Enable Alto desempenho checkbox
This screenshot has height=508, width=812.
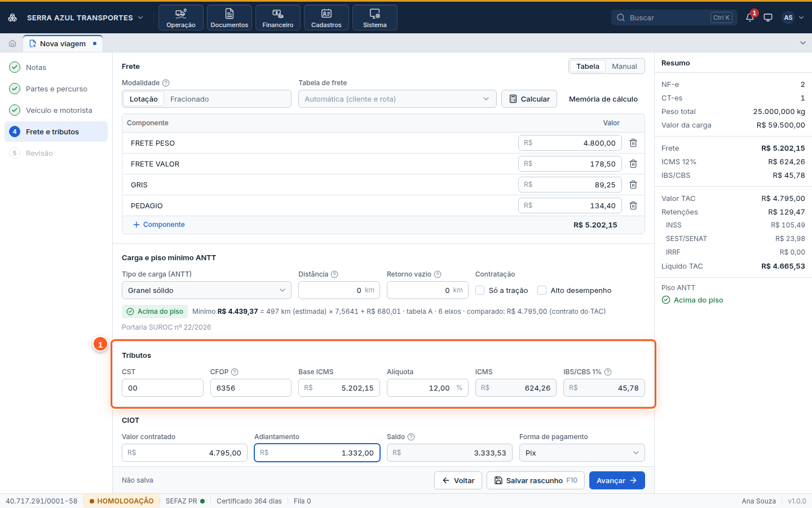click(x=542, y=290)
